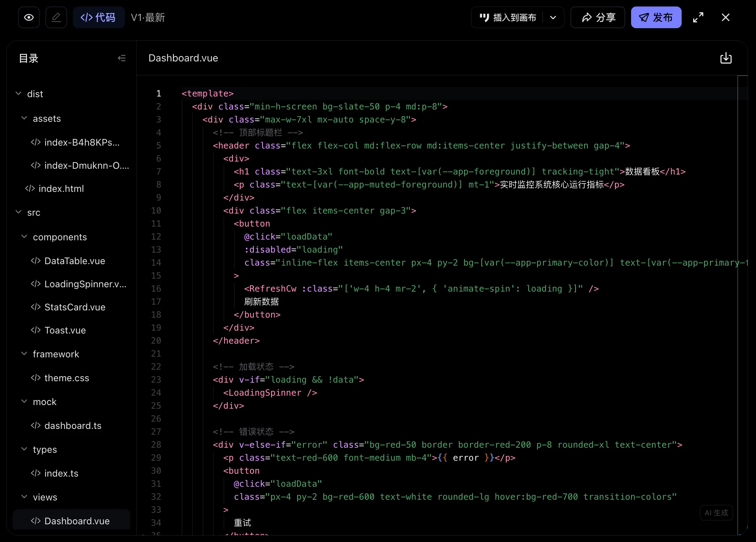Collapse the assets folder

click(25, 118)
